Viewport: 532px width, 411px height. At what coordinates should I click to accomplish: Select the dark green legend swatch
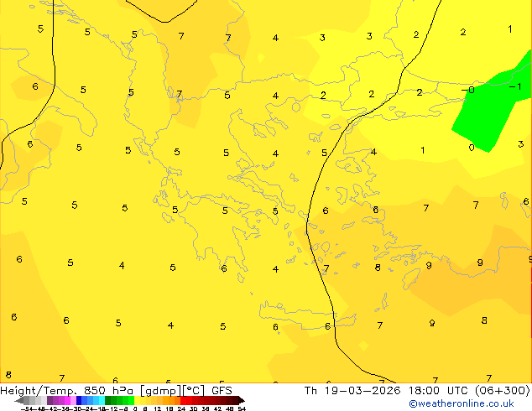point(108,400)
